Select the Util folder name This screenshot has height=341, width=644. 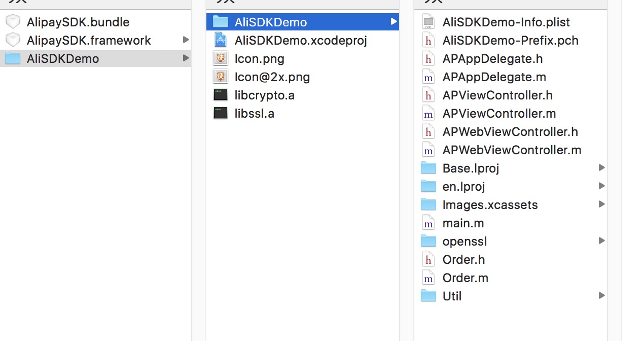pyautogui.click(x=452, y=296)
